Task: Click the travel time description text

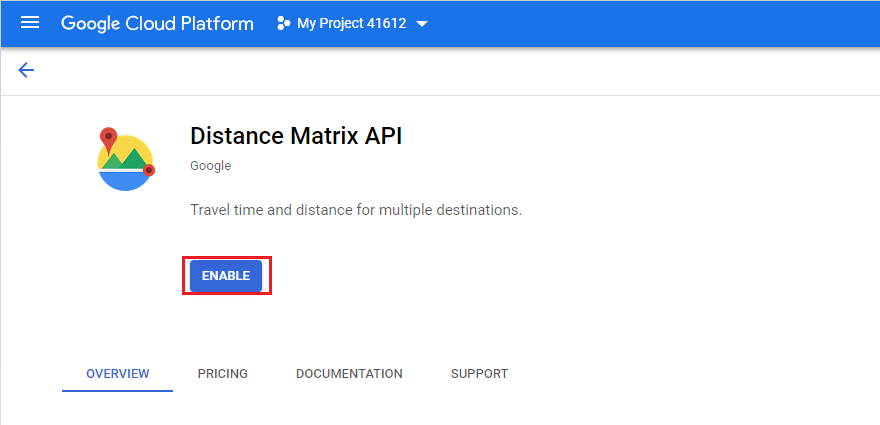Action: coord(356,211)
